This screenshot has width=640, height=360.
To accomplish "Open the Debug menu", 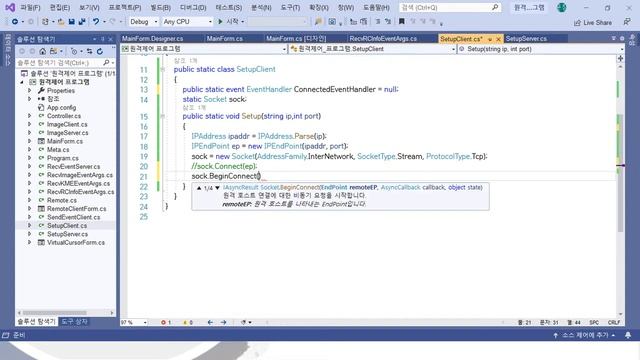I will point(193,8).
